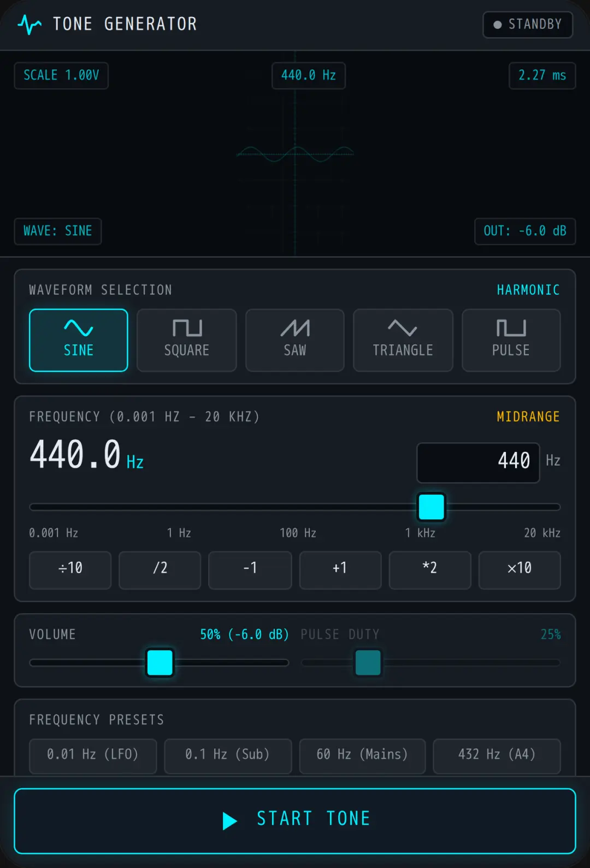Screen dimensions: 590x868
Task: Select the Saw waveform
Action: pos(295,340)
